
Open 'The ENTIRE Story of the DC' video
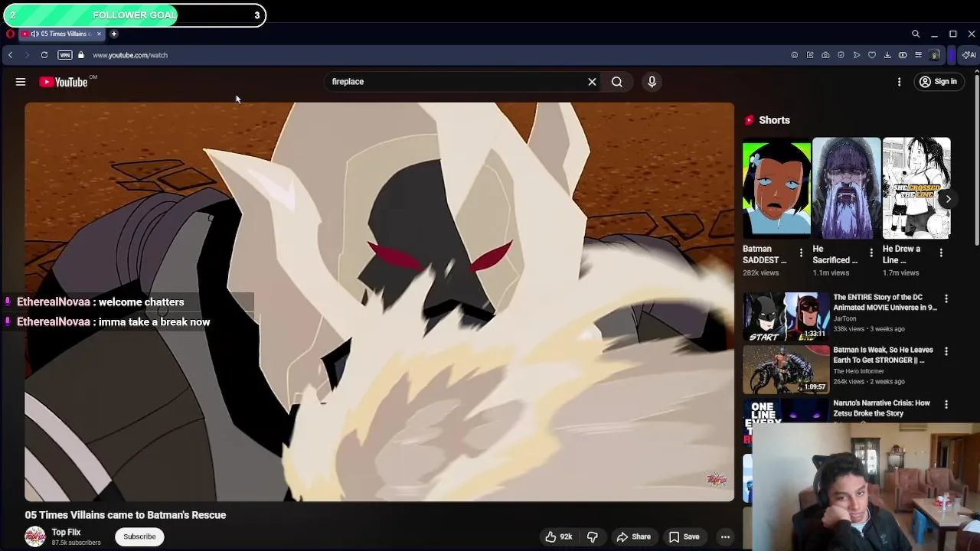(884, 302)
